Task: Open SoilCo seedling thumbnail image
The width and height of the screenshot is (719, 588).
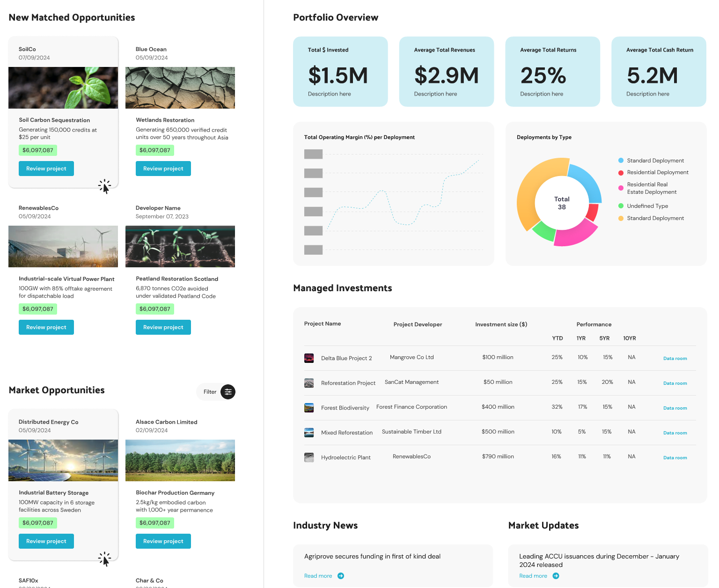Action: (63, 88)
